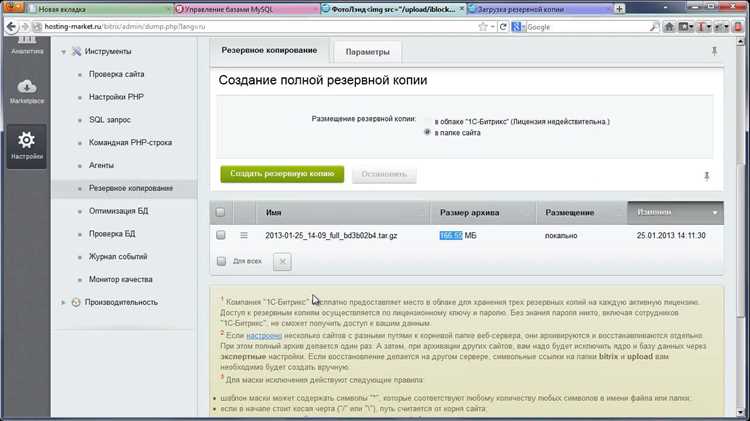
Task: Open Агенты in the menu
Action: point(101,165)
